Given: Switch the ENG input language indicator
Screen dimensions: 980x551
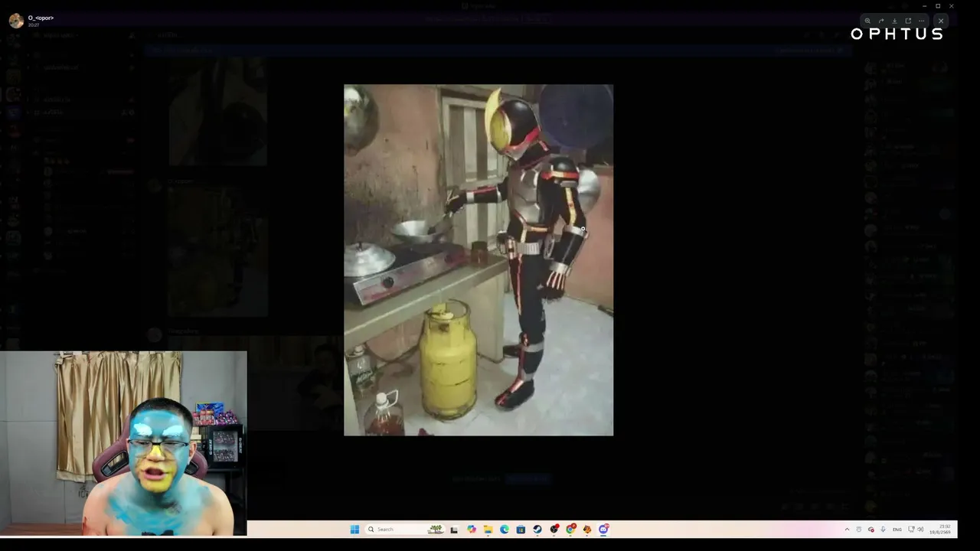Looking at the screenshot, I should pos(897,530).
